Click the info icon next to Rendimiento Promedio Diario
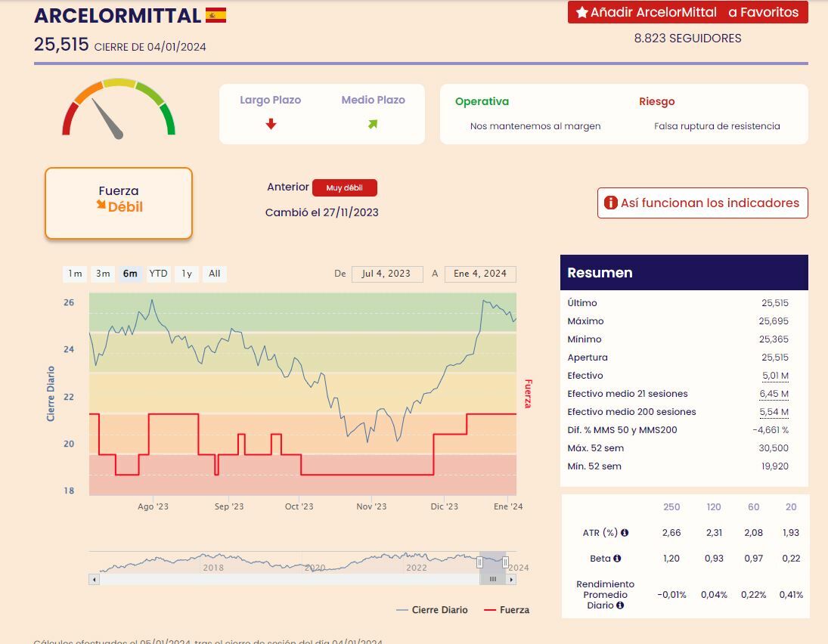This screenshot has width=828, height=644. click(x=620, y=605)
